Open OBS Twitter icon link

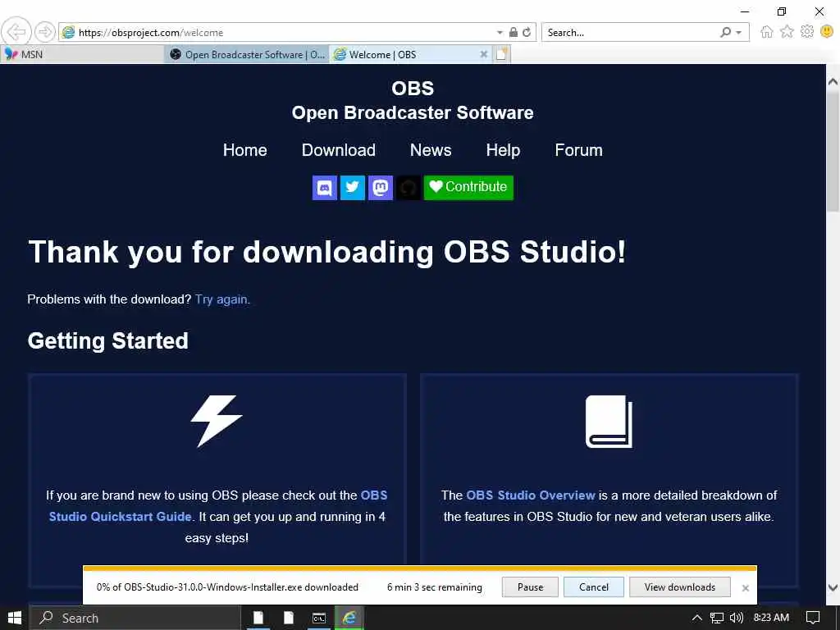tap(353, 188)
